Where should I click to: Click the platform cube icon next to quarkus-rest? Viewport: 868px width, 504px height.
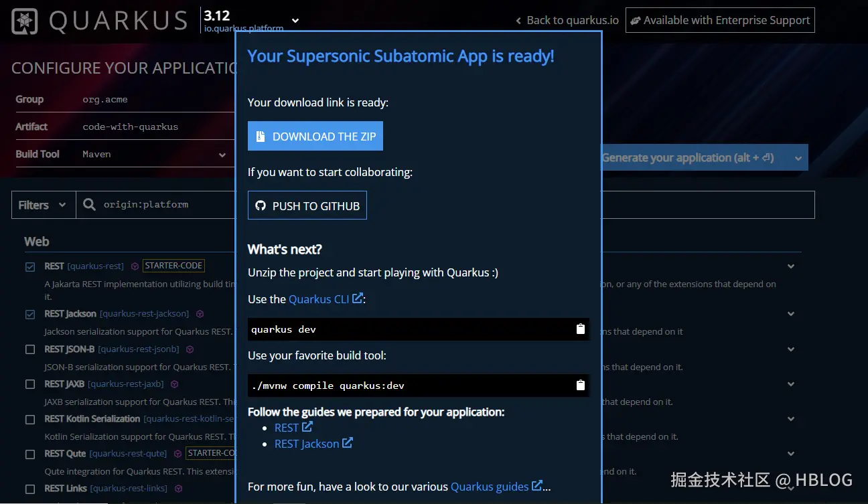(x=135, y=266)
